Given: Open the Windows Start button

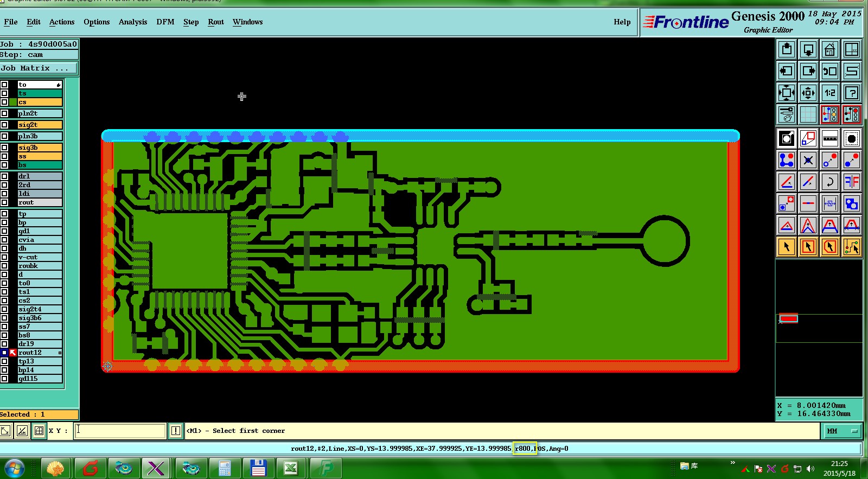Looking at the screenshot, I should pyautogui.click(x=14, y=468).
